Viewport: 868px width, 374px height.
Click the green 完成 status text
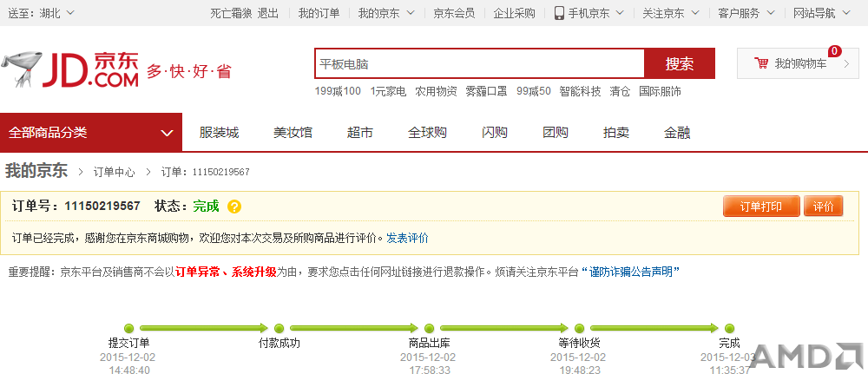pos(206,207)
